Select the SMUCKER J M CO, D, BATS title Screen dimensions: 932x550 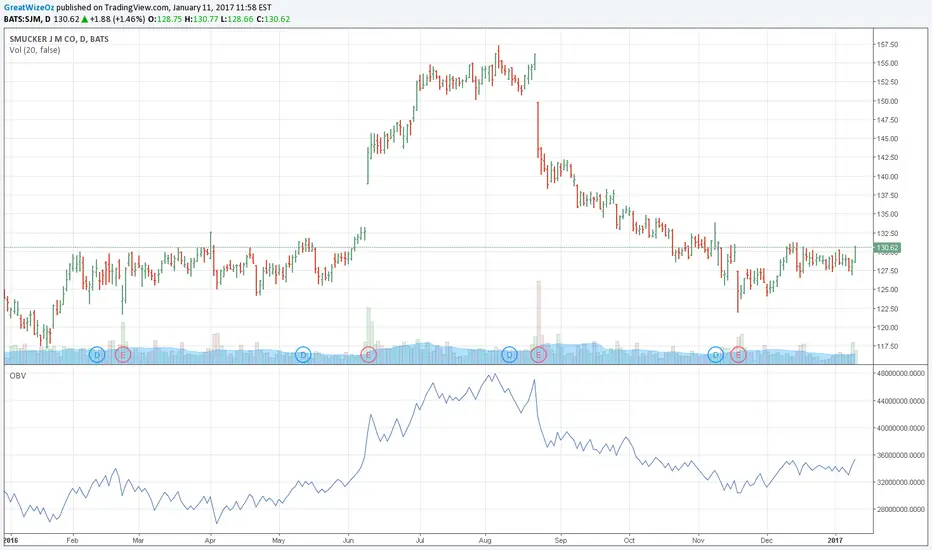(x=59, y=39)
